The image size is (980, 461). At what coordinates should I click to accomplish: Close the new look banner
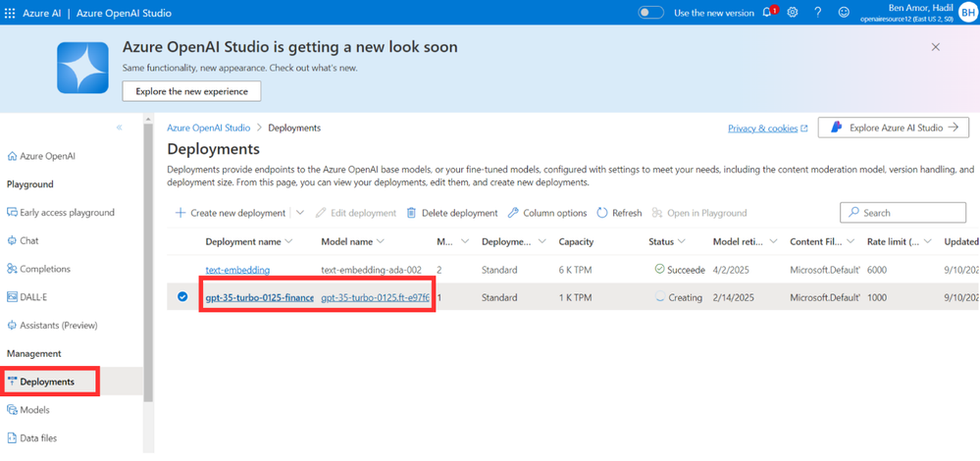(x=936, y=47)
